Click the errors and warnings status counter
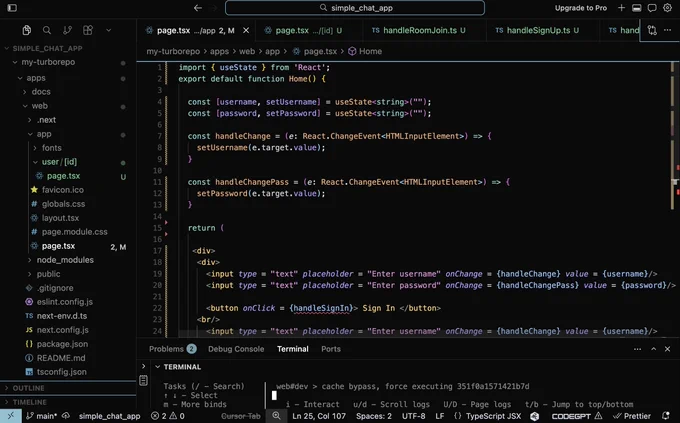 [167, 416]
